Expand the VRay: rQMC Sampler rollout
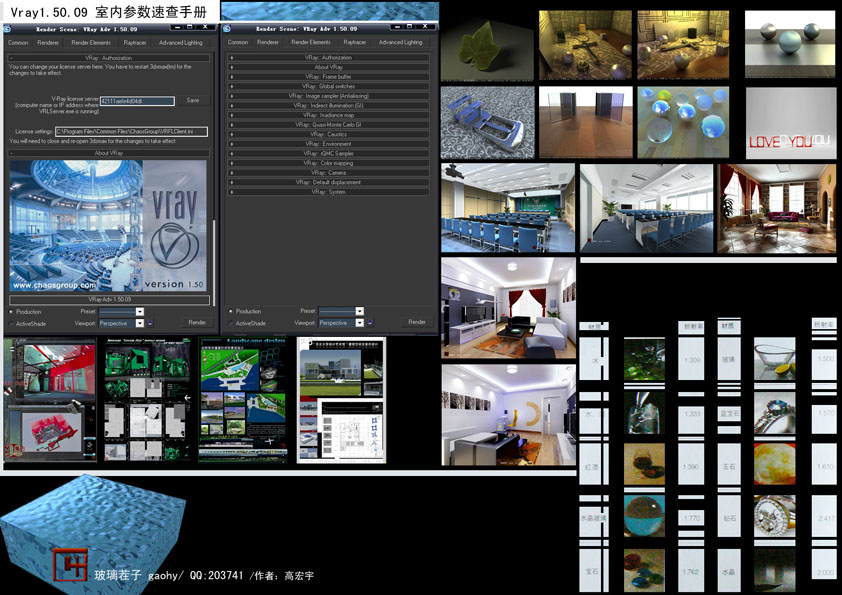 tap(329, 154)
